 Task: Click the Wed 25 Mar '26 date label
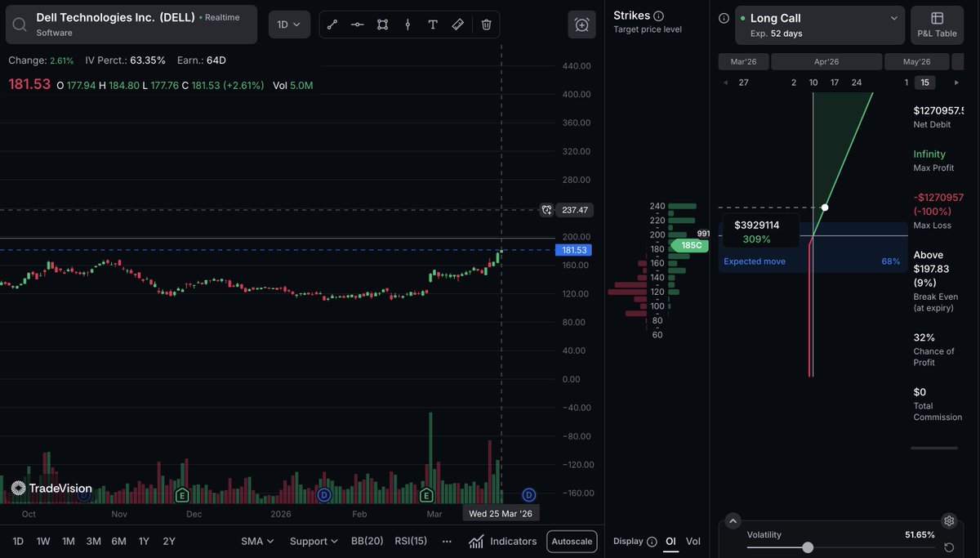coord(501,513)
